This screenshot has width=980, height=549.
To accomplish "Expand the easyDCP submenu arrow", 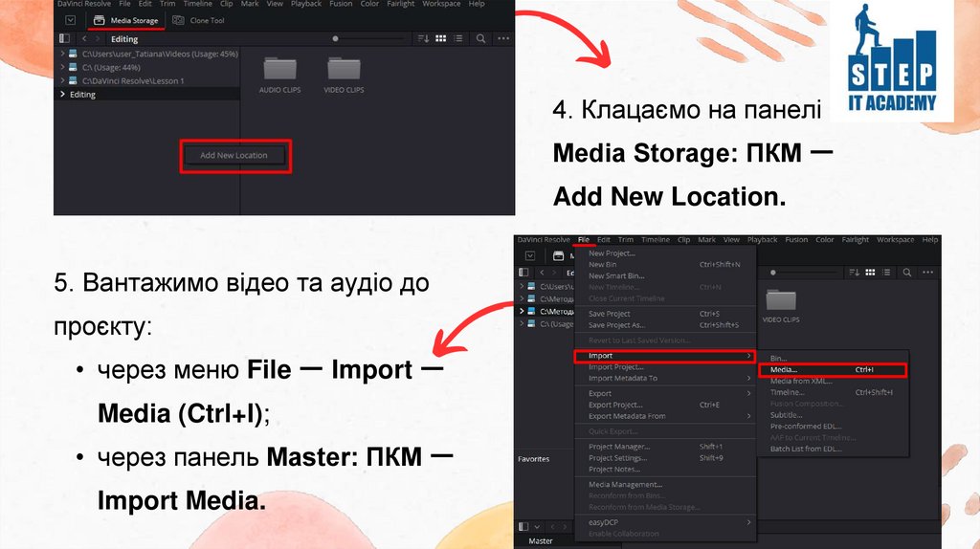I will point(748,522).
